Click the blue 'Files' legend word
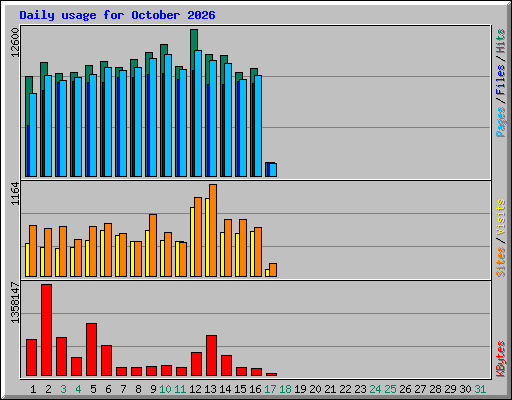This screenshot has width=512, height=400. (x=500, y=79)
